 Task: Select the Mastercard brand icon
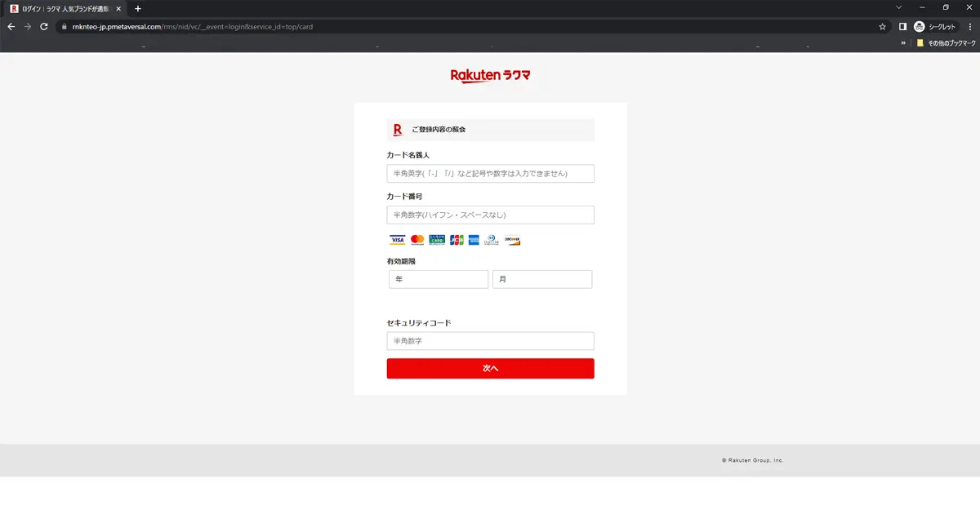pos(416,239)
